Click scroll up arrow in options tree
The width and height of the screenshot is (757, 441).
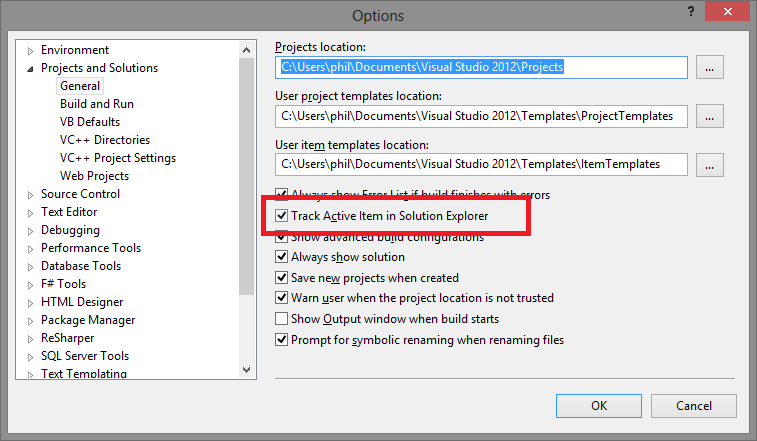[246, 50]
